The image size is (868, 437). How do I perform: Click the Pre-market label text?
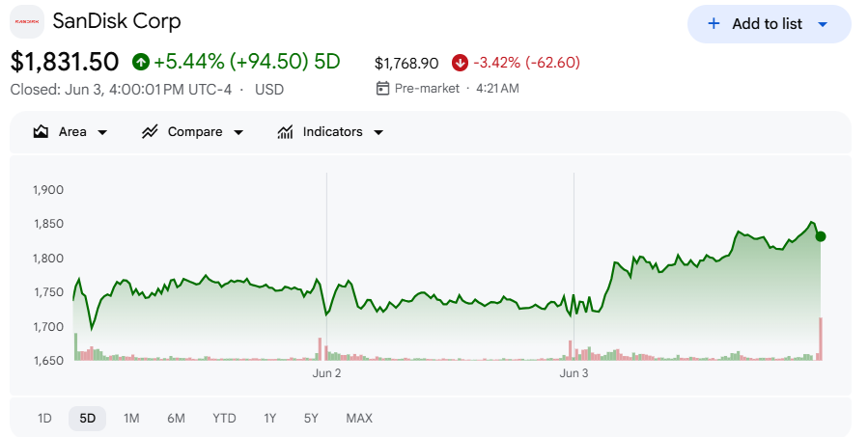click(427, 89)
